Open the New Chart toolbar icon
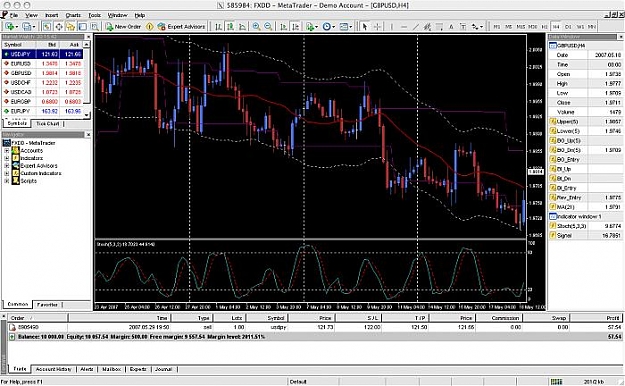 click(x=9, y=27)
